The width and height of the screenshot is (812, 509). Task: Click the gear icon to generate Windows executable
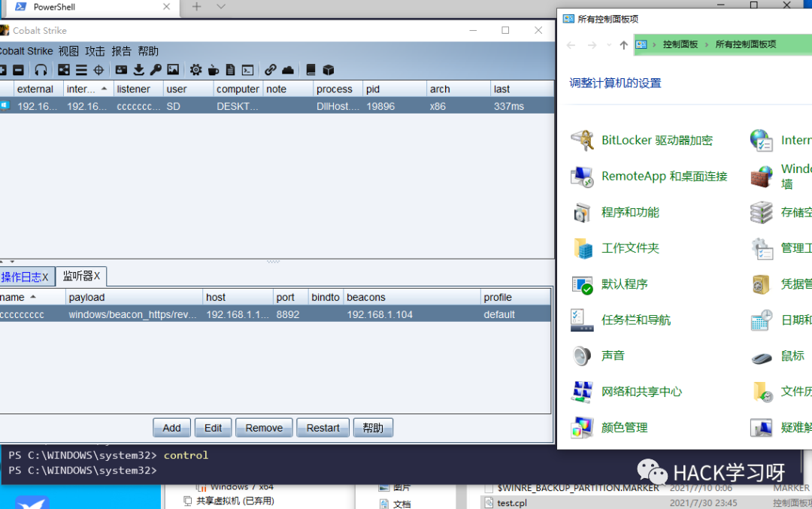(x=195, y=70)
